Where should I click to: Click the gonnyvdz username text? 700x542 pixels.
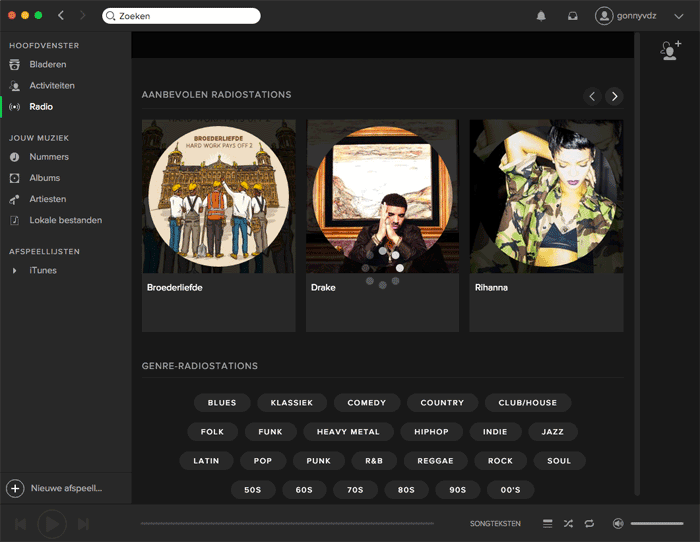[x=637, y=16]
